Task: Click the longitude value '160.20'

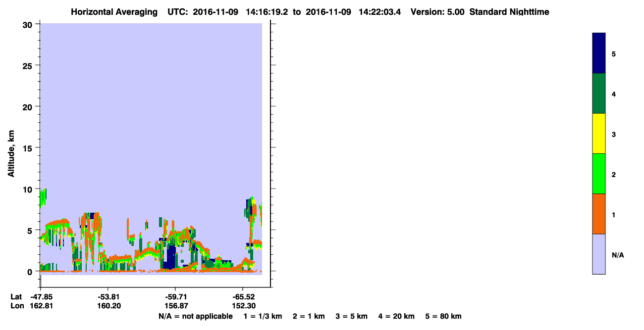Action: point(109,306)
